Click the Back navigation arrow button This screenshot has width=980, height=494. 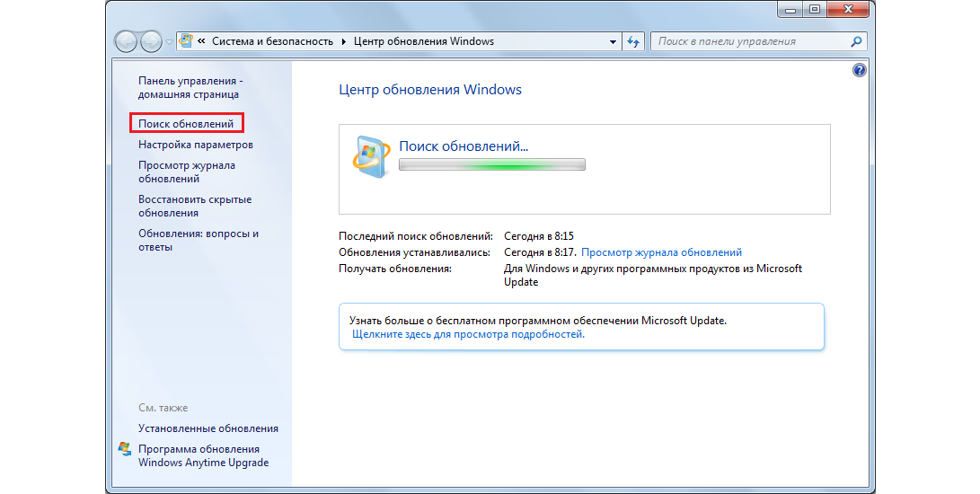[127, 42]
